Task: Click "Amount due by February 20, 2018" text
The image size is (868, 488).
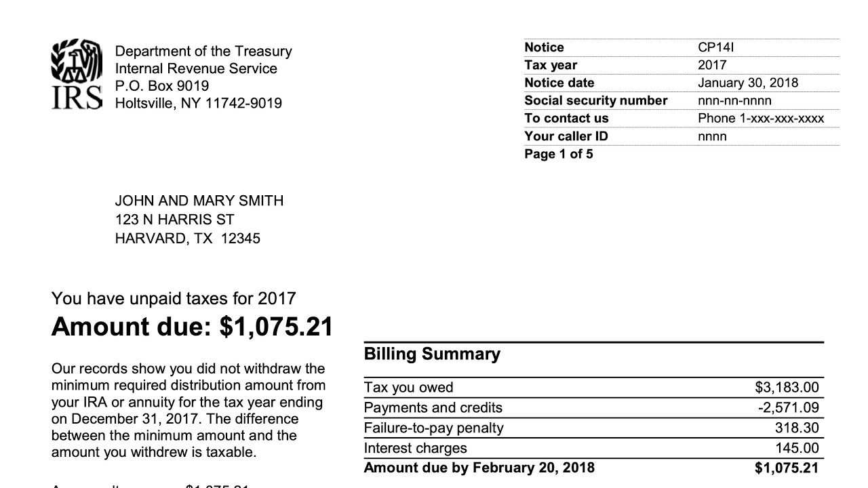Action: [479, 468]
